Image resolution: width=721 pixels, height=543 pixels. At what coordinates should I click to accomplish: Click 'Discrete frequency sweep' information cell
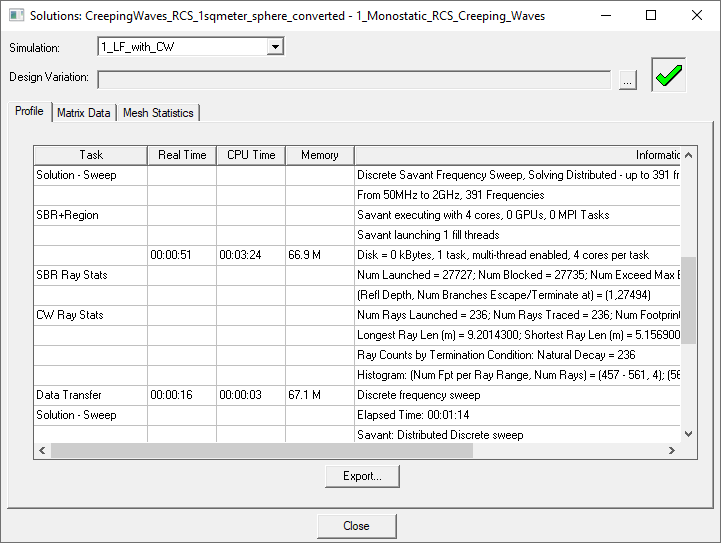pos(517,395)
